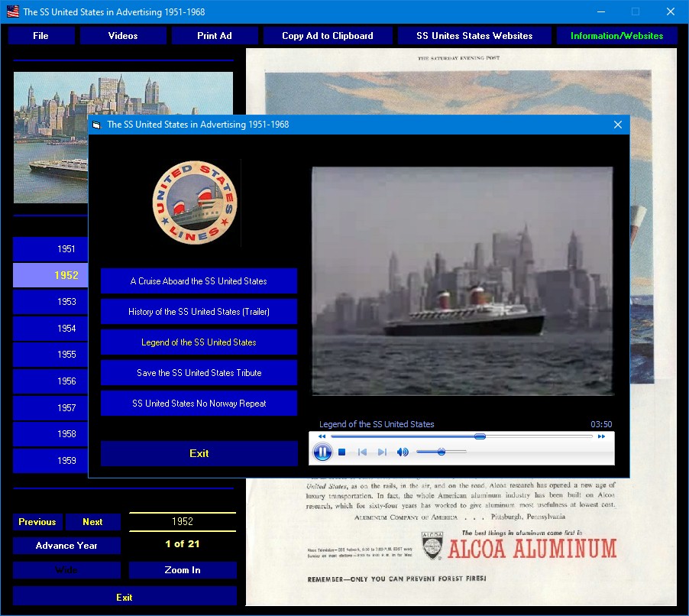Screen dimensions: 689x616
Task: Skip to previous track in media player
Action: click(362, 452)
